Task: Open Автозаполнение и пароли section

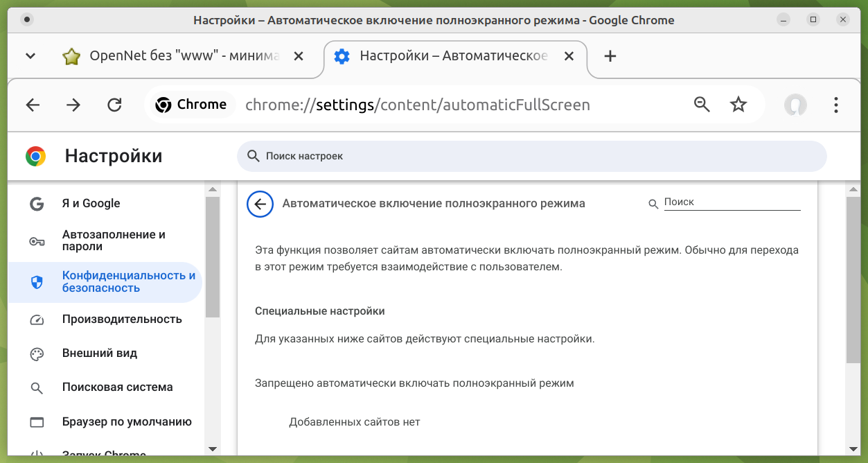Action: point(105,241)
